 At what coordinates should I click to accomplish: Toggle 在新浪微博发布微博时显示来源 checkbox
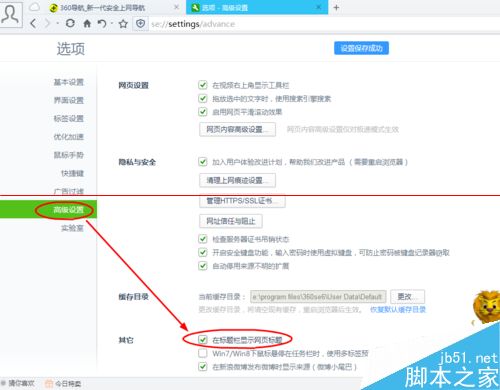203,367
